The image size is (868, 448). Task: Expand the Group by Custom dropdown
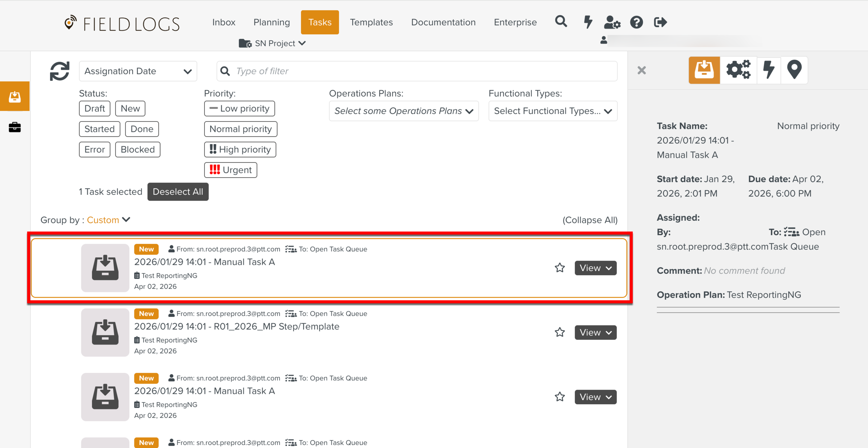108,220
